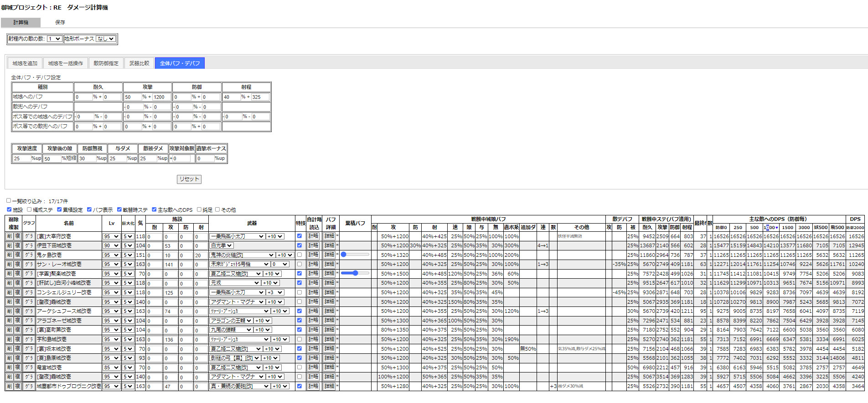Click the リセット button
The width and height of the screenshot is (868, 403).
point(189,179)
